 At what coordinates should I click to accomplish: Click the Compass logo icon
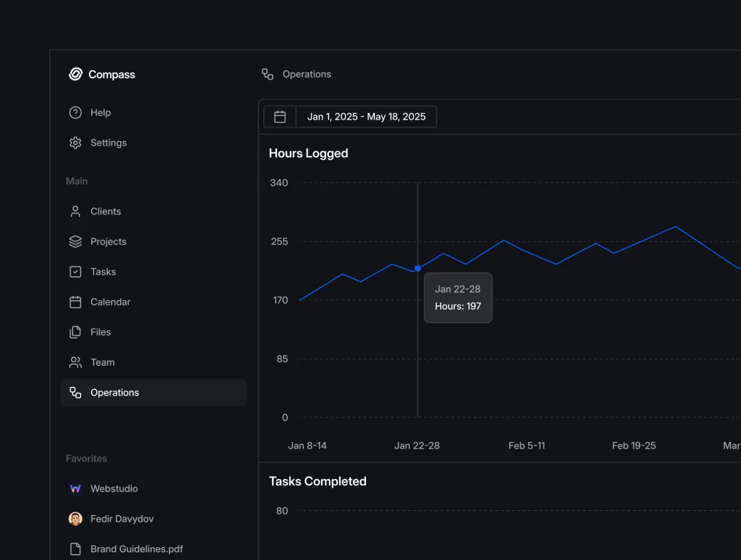[75, 74]
